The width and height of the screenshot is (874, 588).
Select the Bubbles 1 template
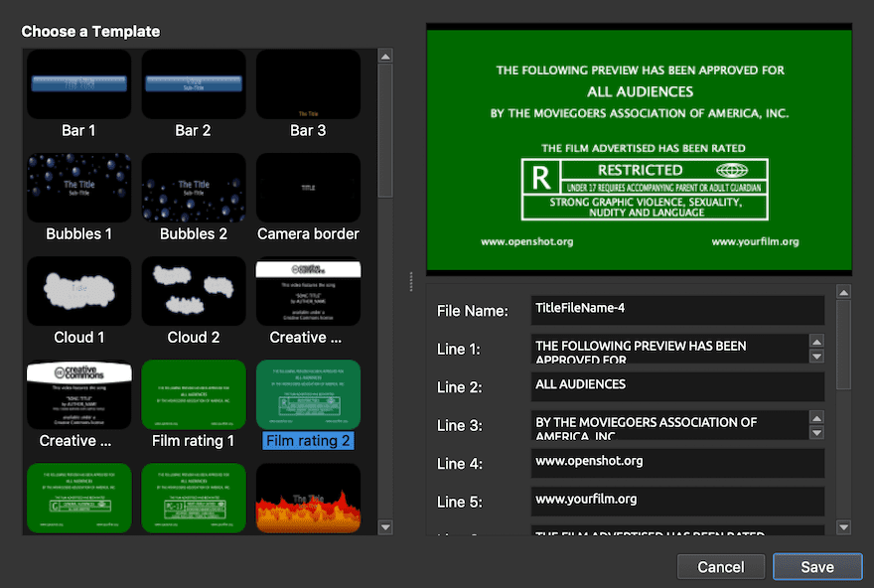pyautogui.click(x=78, y=188)
